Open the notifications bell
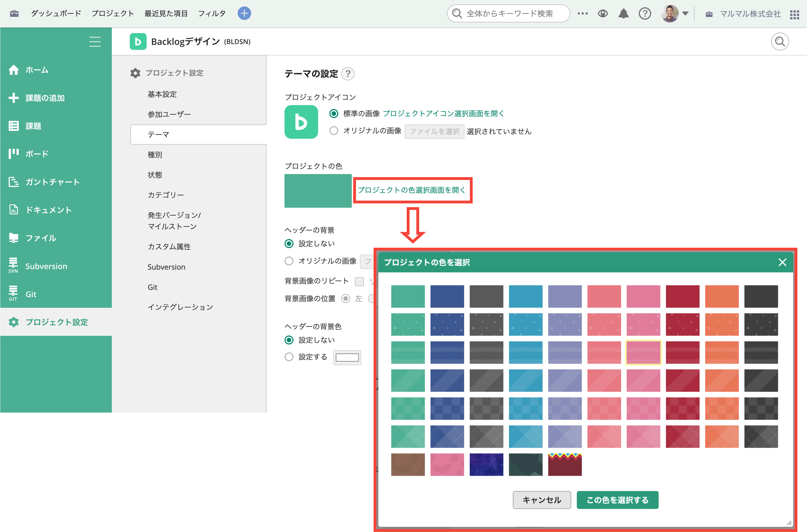807x532 pixels. pyautogui.click(x=623, y=13)
